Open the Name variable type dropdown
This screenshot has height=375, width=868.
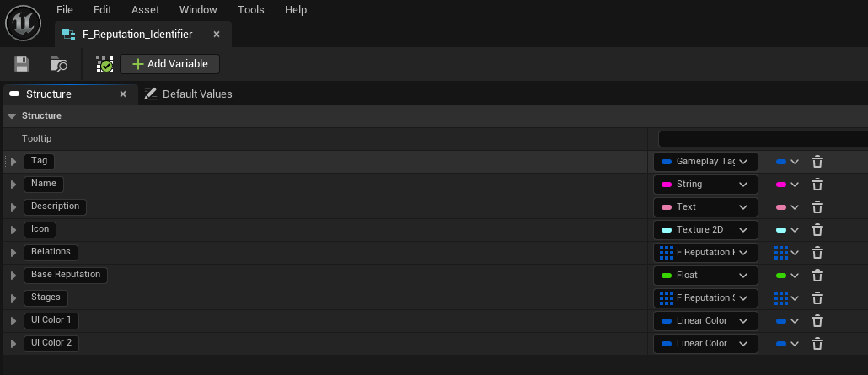coord(705,184)
